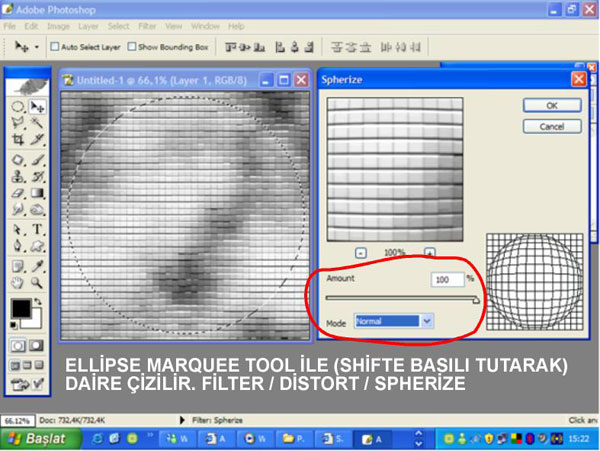
Task: Open Internet Explorer from Quick Launch
Action: tap(97, 438)
